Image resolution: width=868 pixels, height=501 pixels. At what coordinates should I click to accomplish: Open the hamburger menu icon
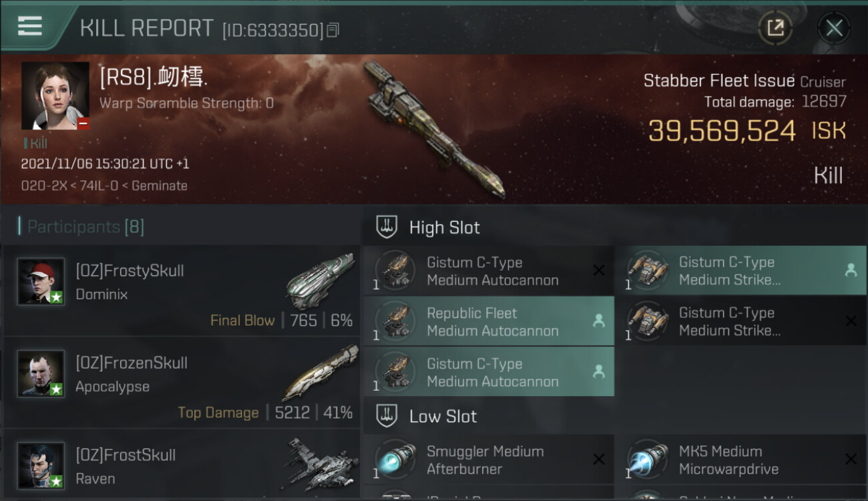[29, 27]
